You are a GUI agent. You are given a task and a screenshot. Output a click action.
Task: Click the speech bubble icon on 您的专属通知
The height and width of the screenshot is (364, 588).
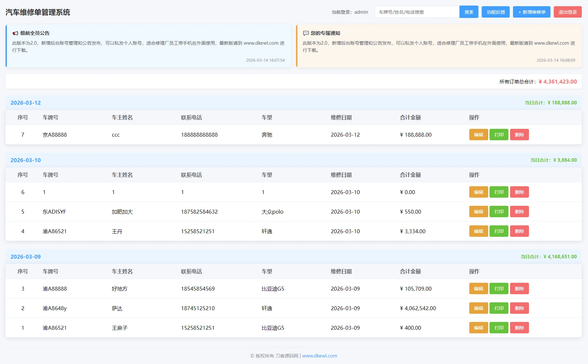pyautogui.click(x=306, y=33)
